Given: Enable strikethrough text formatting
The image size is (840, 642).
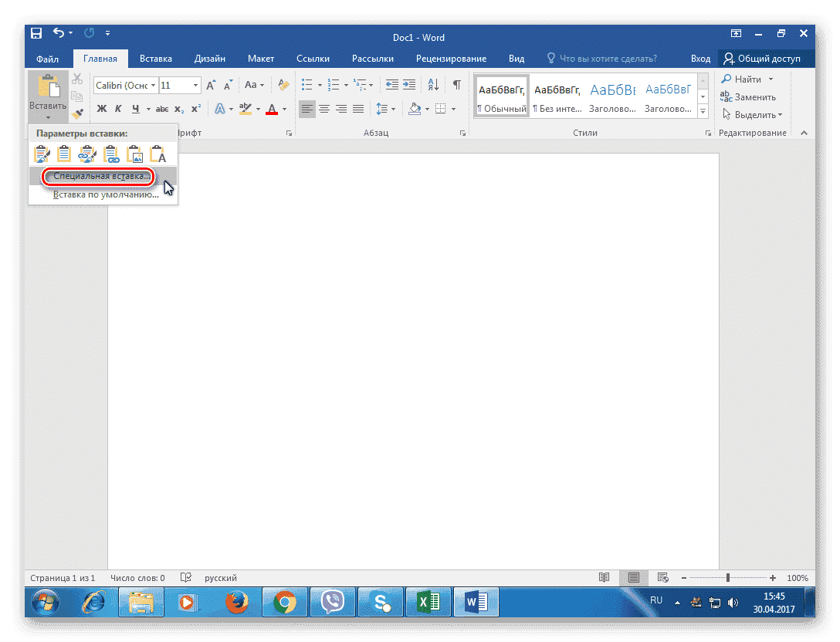Looking at the screenshot, I should point(162,109).
